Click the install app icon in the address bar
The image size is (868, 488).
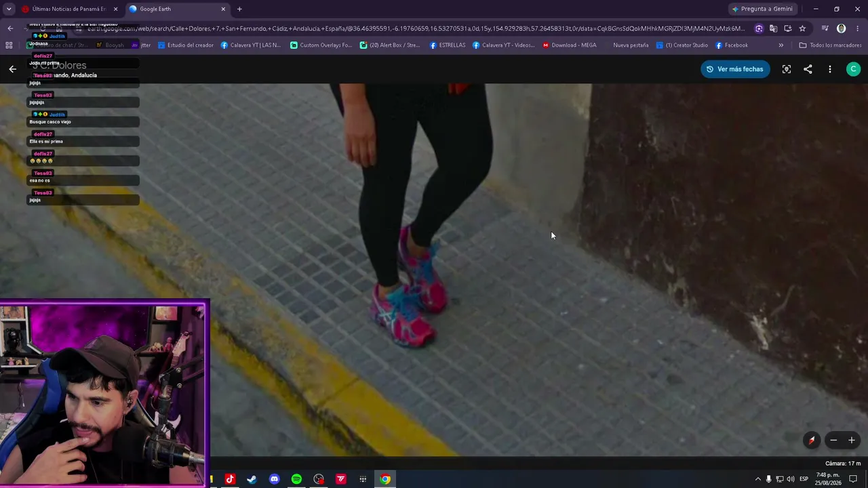click(x=787, y=28)
